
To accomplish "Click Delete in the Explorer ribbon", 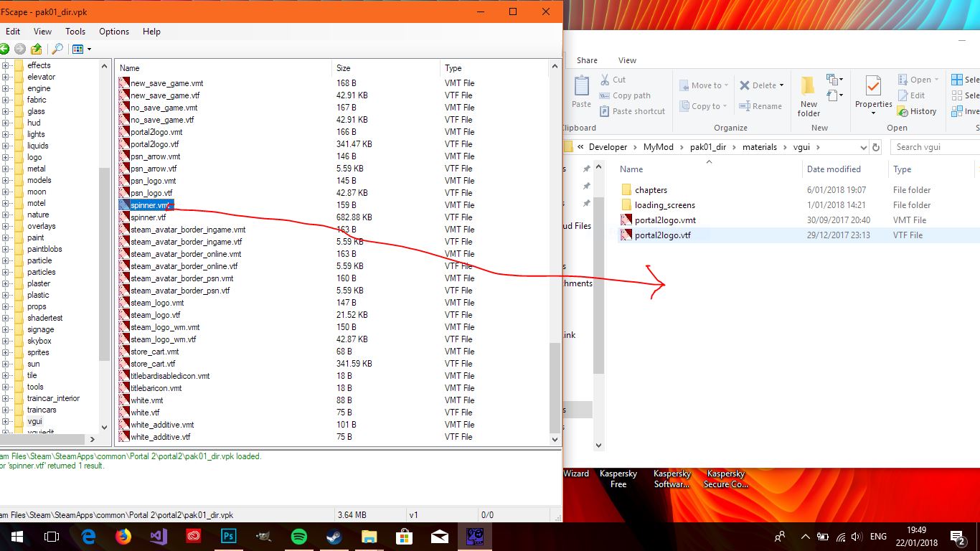I will point(762,85).
